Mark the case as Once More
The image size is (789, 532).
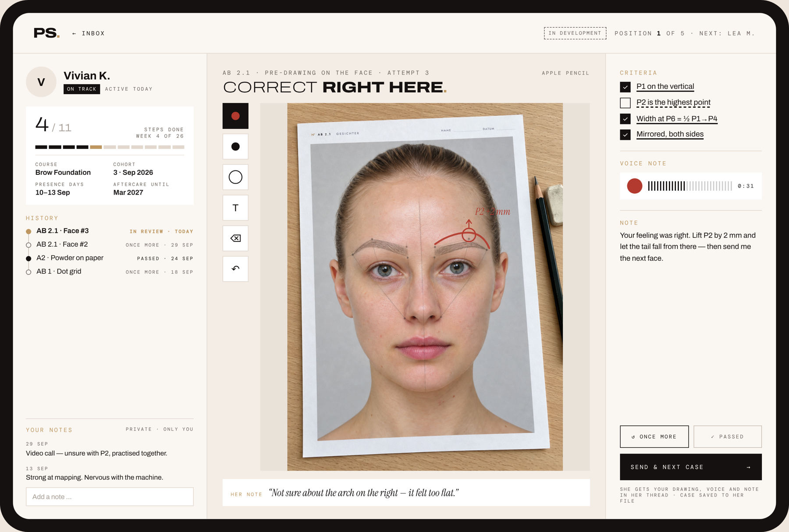[x=654, y=436]
